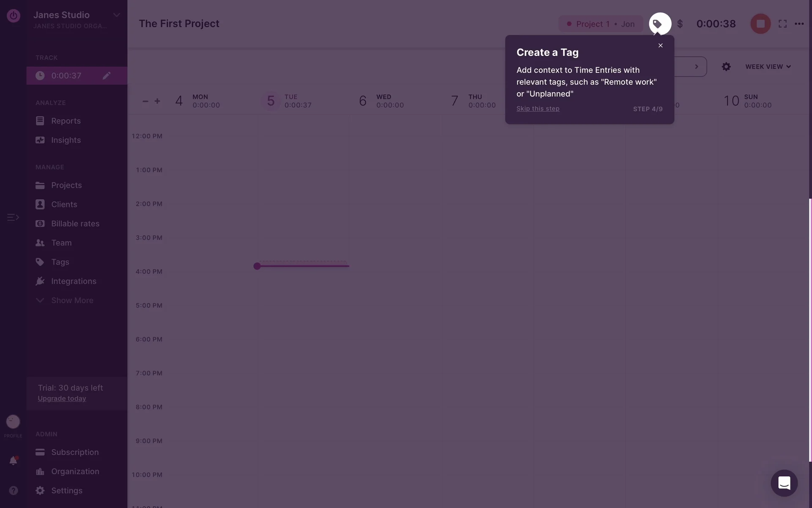
Task: Select Project 1 chip in timer bar
Action: click(x=601, y=24)
